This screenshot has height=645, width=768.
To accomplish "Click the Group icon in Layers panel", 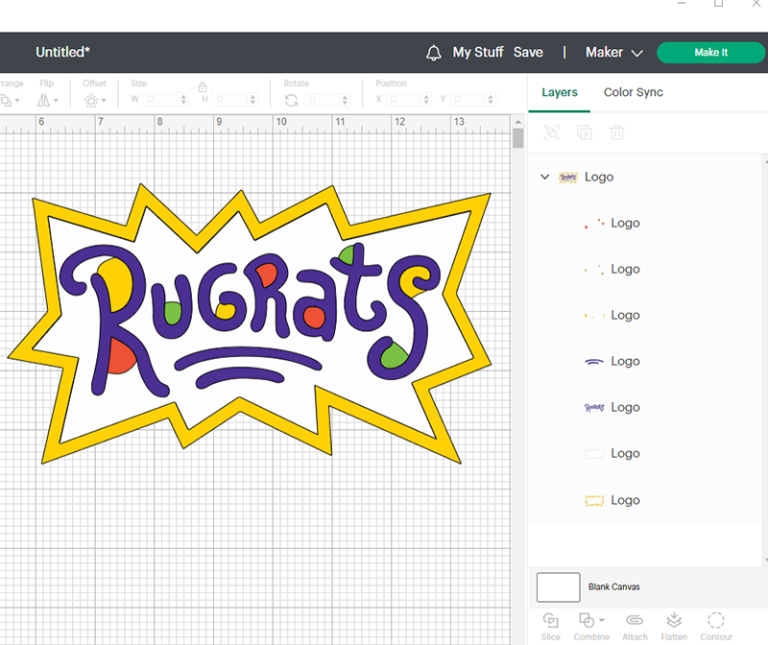I will click(551, 133).
